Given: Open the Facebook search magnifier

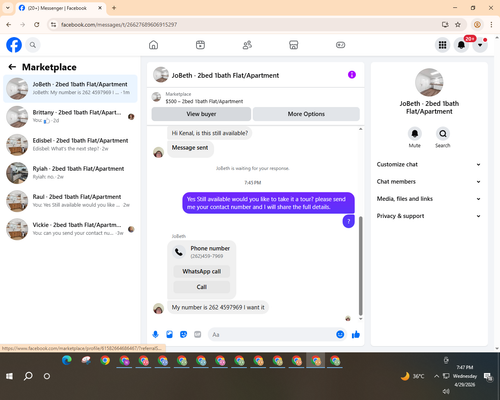Looking at the screenshot, I should [x=33, y=45].
